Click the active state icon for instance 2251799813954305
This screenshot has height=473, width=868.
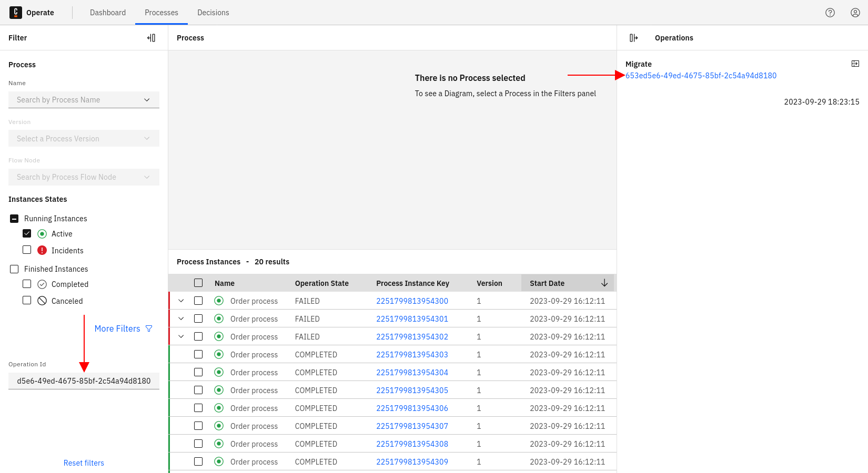coord(219,390)
